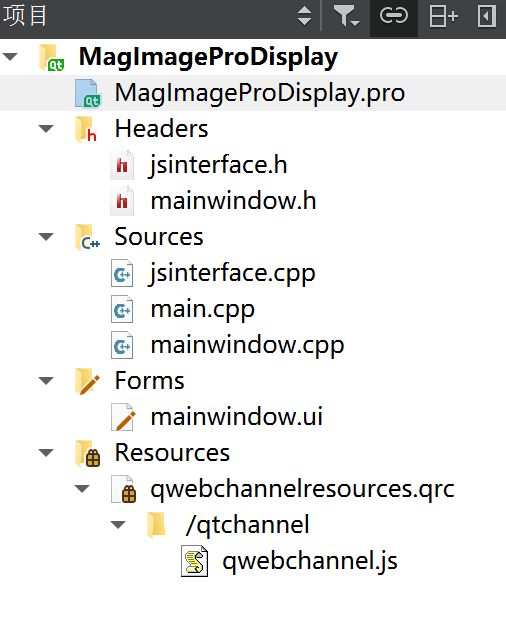The width and height of the screenshot is (506, 627).
Task: Open mainwindow.ui
Action: point(236,417)
